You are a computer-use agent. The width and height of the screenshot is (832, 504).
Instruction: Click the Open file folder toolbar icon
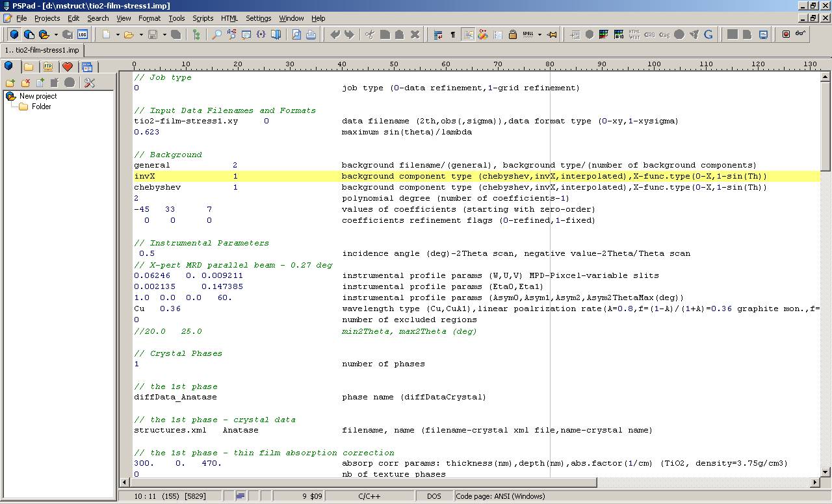(x=129, y=34)
